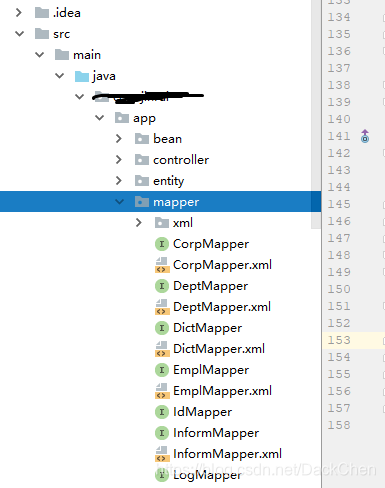
Task: Click the controller package icon
Action: coord(142,160)
